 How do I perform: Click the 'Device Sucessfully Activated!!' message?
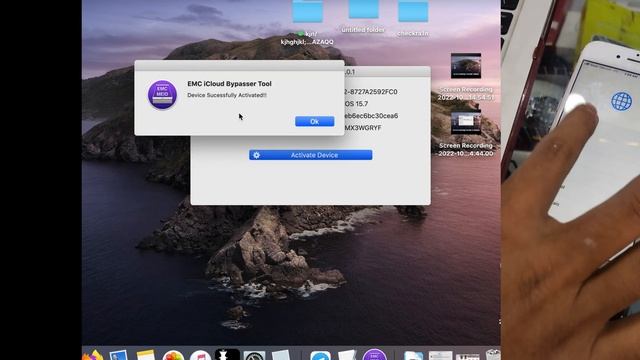[x=227, y=95]
